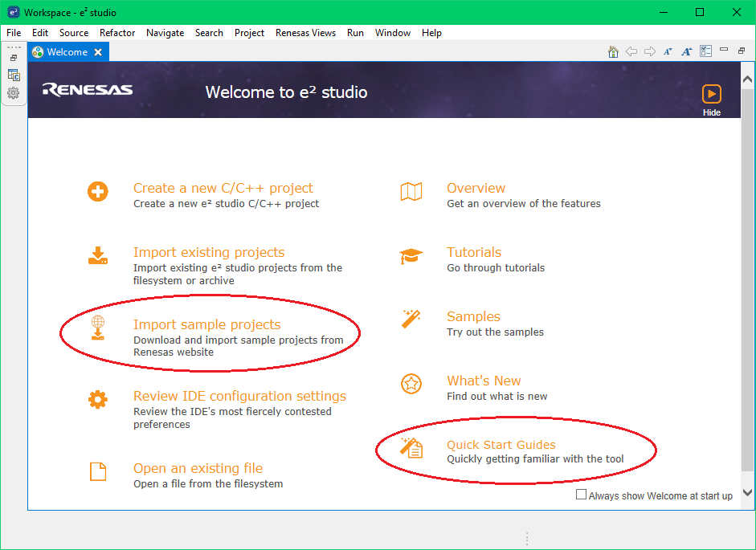Open the C/C++ projects icon in left trim
The image size is (756, 550).
point(14,75)
